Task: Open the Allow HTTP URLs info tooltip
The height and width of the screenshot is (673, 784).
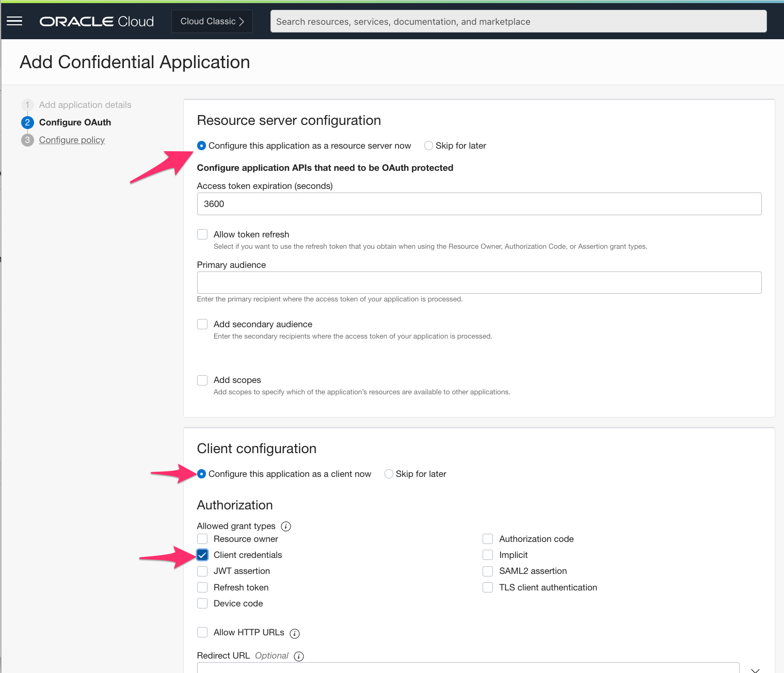Action: 294,633
